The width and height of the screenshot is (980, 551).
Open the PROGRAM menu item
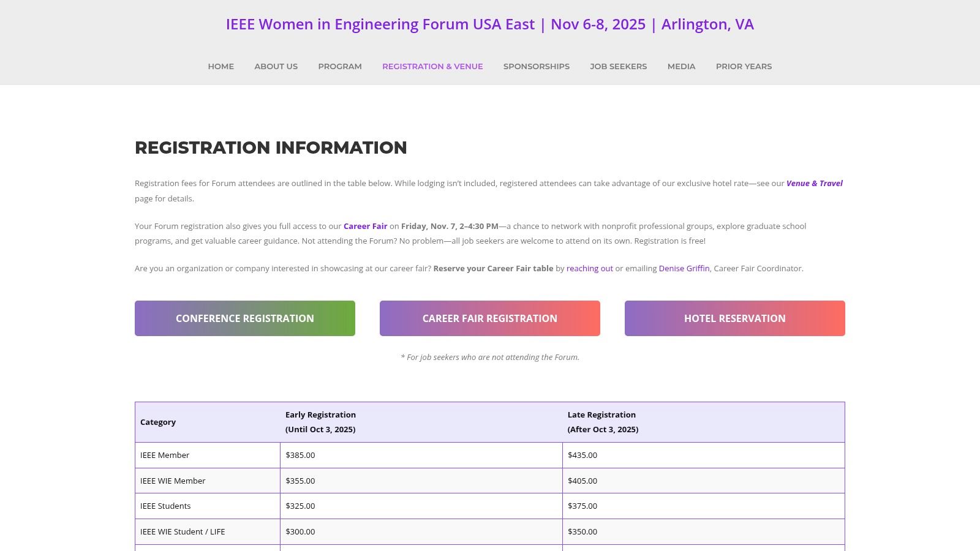[340, 66]
